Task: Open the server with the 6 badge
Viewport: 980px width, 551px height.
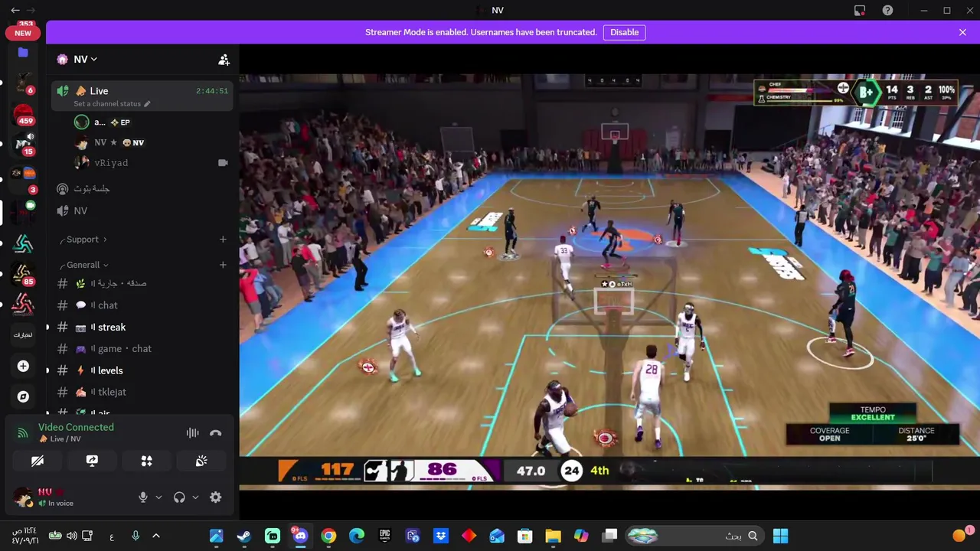Action: click(x=23, y=83)
